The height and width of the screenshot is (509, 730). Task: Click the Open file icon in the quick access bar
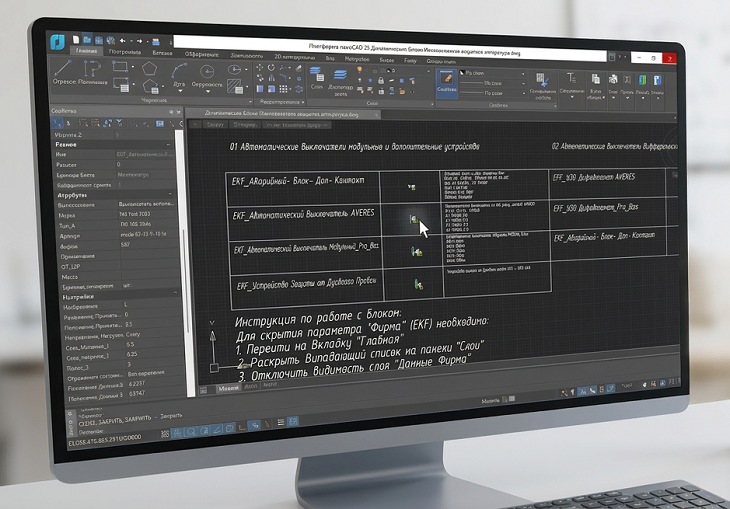tap(87, 40)
